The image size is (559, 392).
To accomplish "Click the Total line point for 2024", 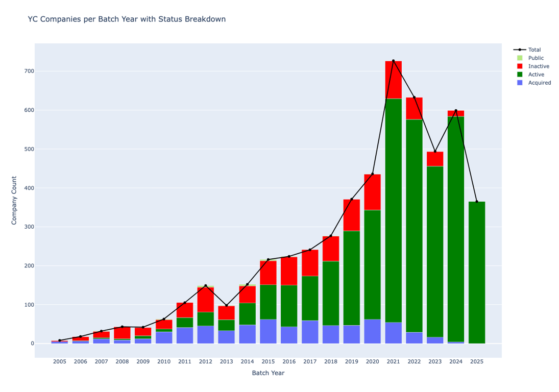I will (456, 110).
